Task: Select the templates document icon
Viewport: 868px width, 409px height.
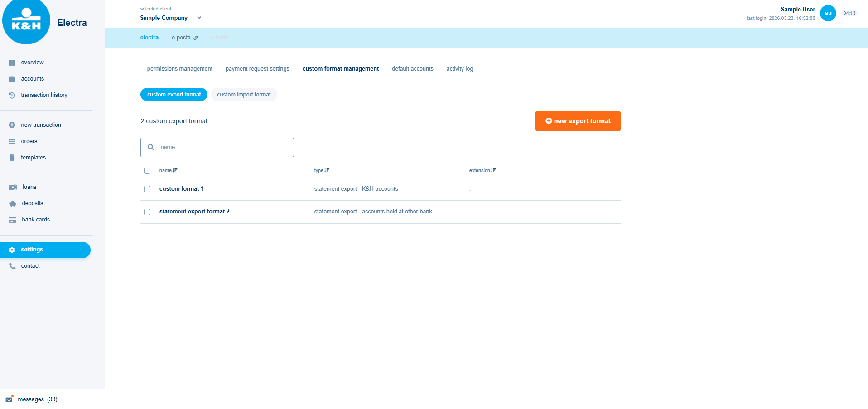Action: tap(12, 157)
